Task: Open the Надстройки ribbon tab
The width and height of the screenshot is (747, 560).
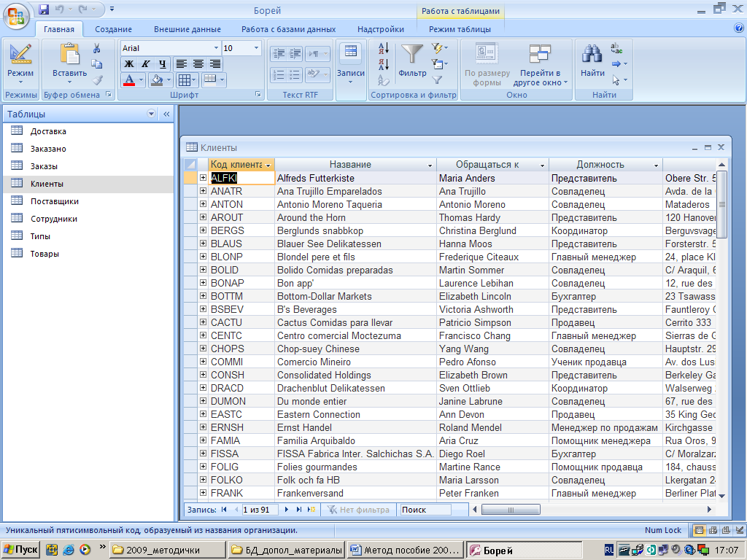Action: (381, 29)
